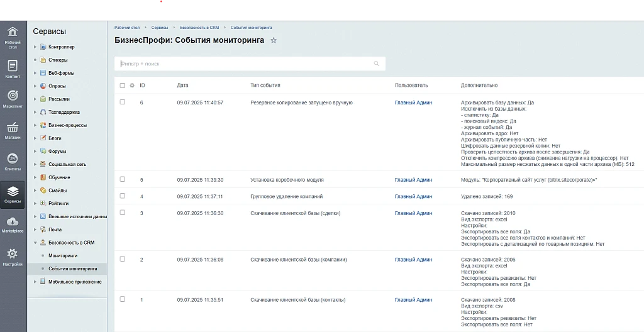
Task: Check the row with ID 5
Action: (x=123, y=179)
